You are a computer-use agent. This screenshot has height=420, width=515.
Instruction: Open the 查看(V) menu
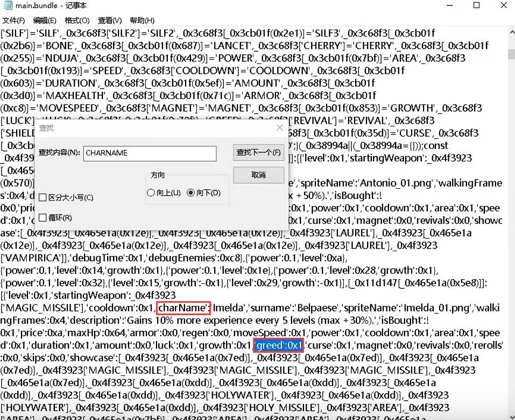tap(110, 20)
